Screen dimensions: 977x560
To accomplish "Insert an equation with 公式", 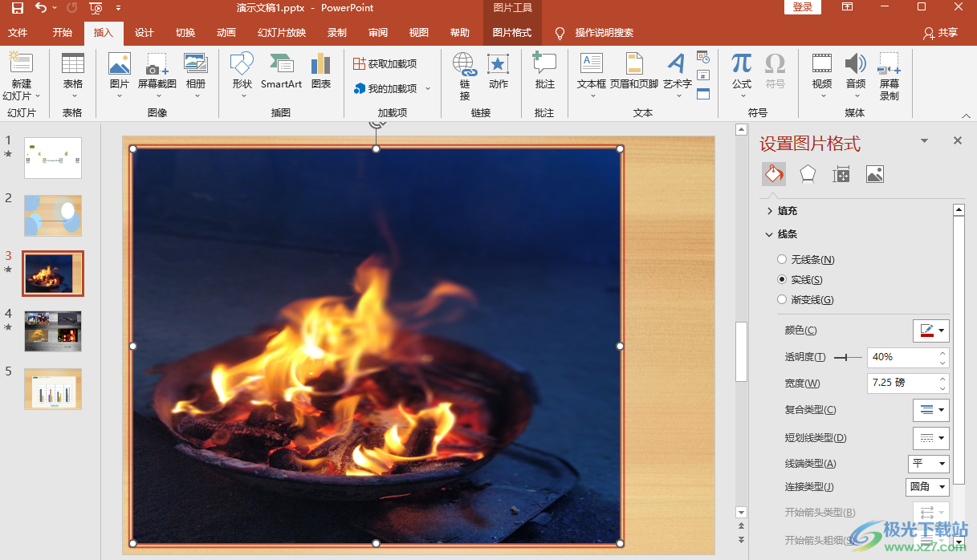I will tap(742, 77).
